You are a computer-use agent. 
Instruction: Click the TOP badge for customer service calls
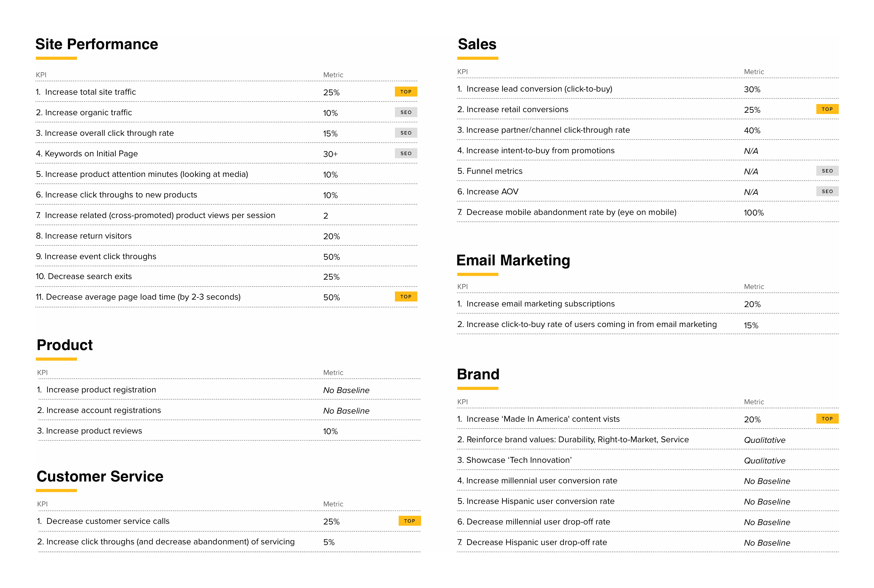(410, 521)
